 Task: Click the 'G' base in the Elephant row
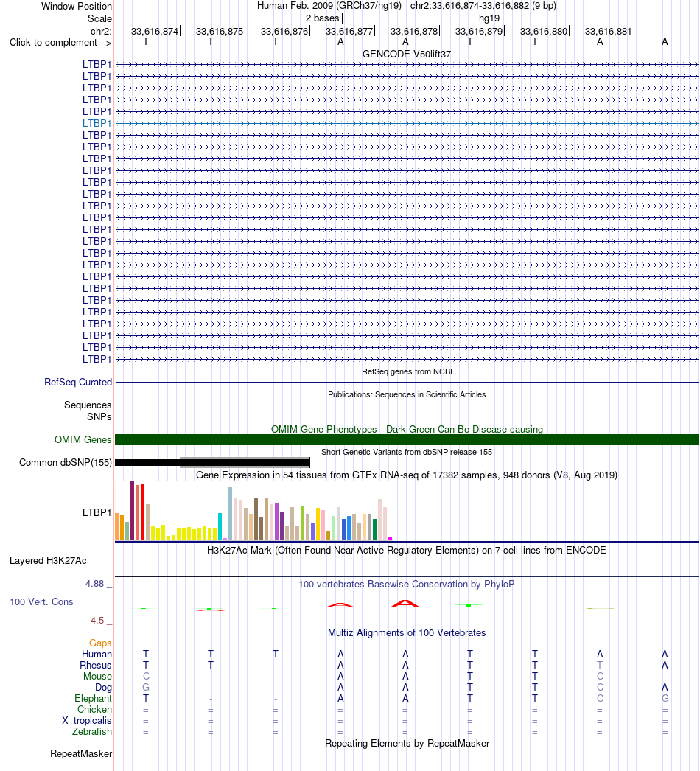point(665,698)
